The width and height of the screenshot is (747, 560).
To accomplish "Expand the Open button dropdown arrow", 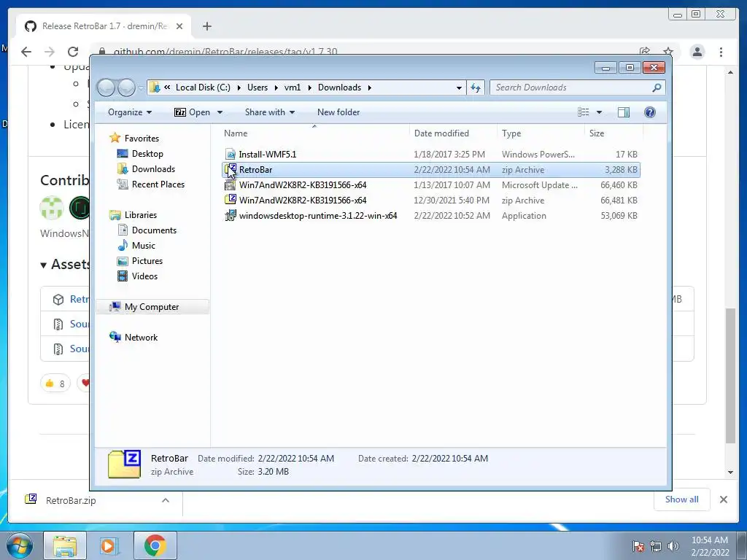I will pyautogui.click(x=220, y=112).
